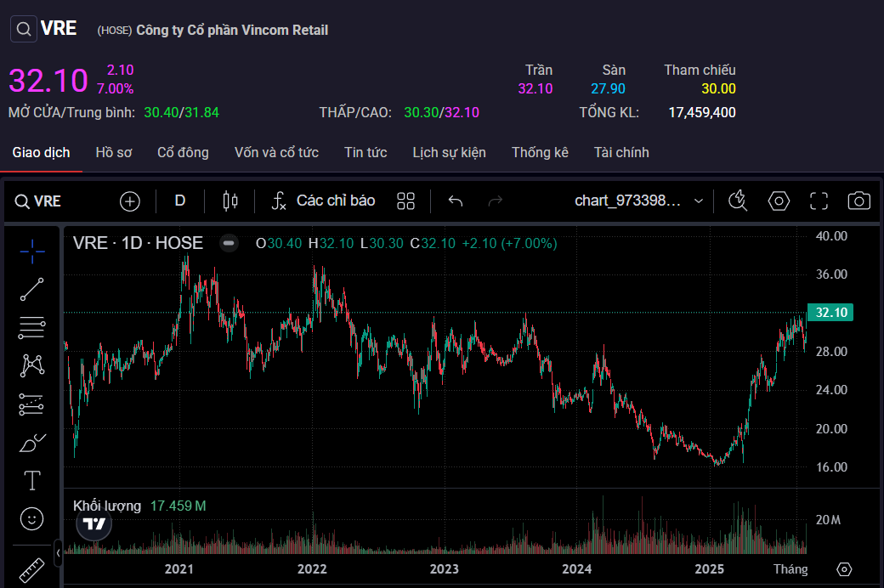
Task: Take a chart snapshot with camera icon
Action: (x=858, y=201)
